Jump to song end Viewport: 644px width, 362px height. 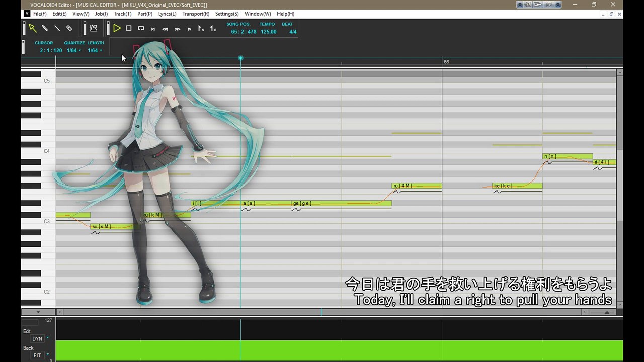(189, 29)
